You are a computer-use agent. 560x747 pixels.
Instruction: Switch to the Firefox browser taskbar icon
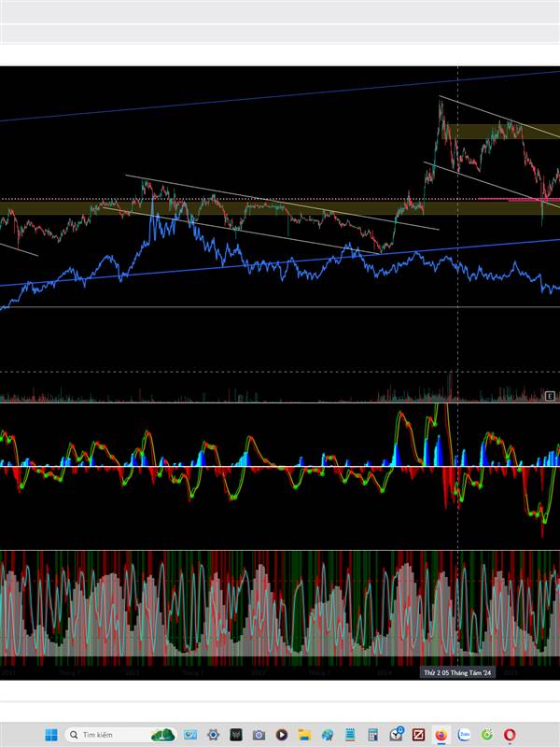pyautogui.click(x=441, y=735)
